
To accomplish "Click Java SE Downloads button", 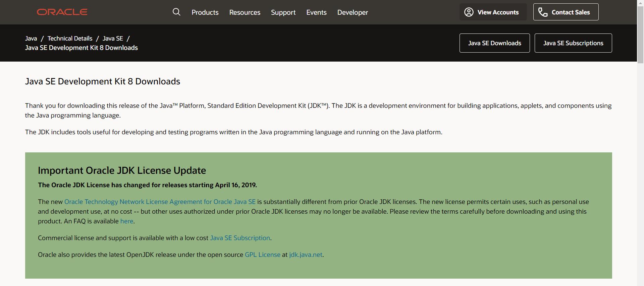I will (494, 43).
